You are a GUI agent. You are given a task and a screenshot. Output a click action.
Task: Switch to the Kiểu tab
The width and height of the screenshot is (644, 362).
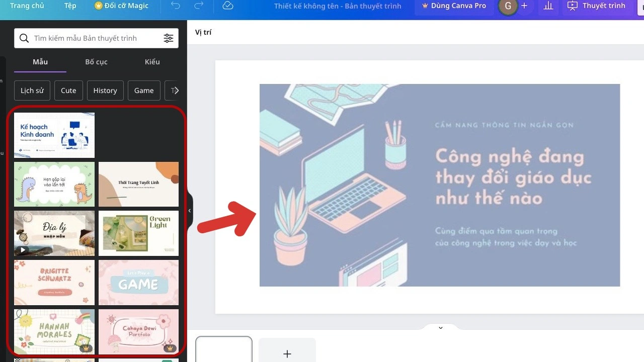(x=152, y=62)
